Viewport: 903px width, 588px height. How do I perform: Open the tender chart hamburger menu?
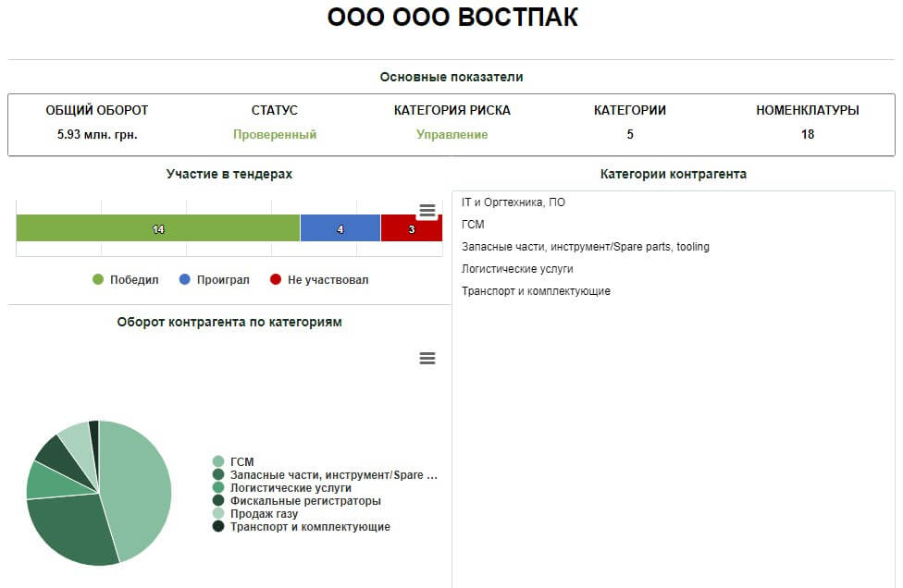tap(427, 211)
